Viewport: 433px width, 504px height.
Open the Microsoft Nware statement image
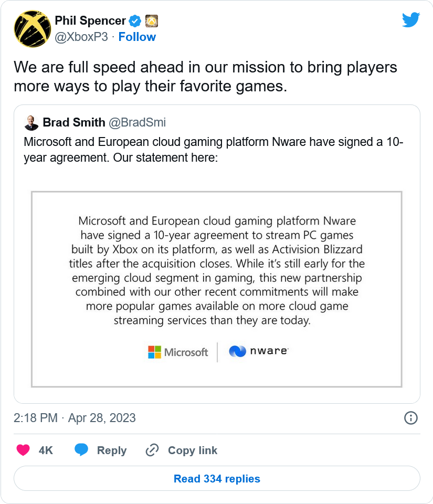[x=217, y=289]
